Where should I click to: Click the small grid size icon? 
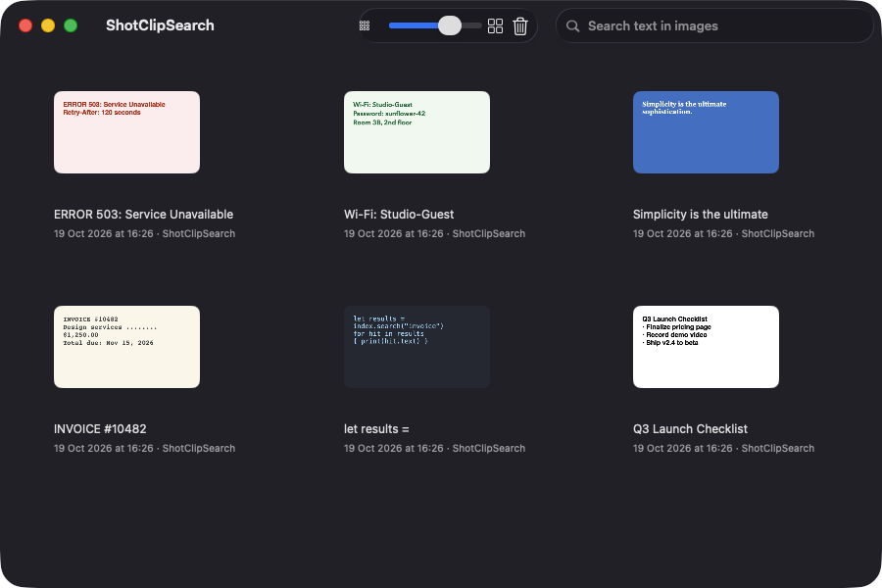coord(365,25)
